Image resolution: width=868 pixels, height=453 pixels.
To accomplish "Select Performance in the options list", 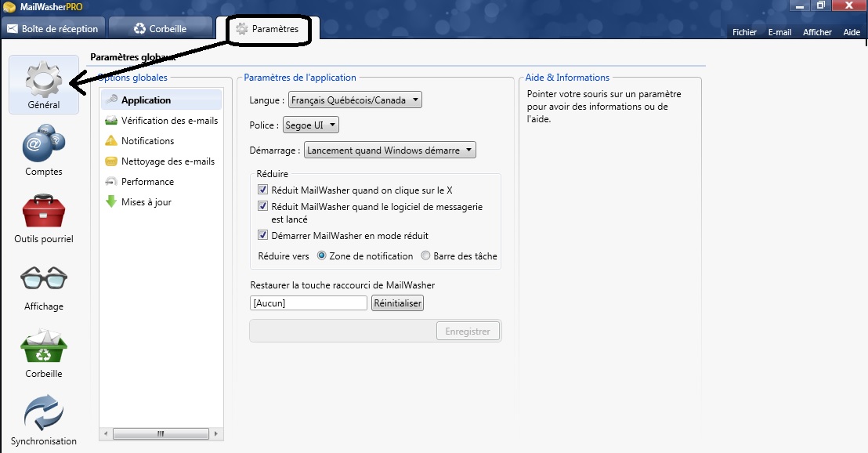I will pos(161,182).
